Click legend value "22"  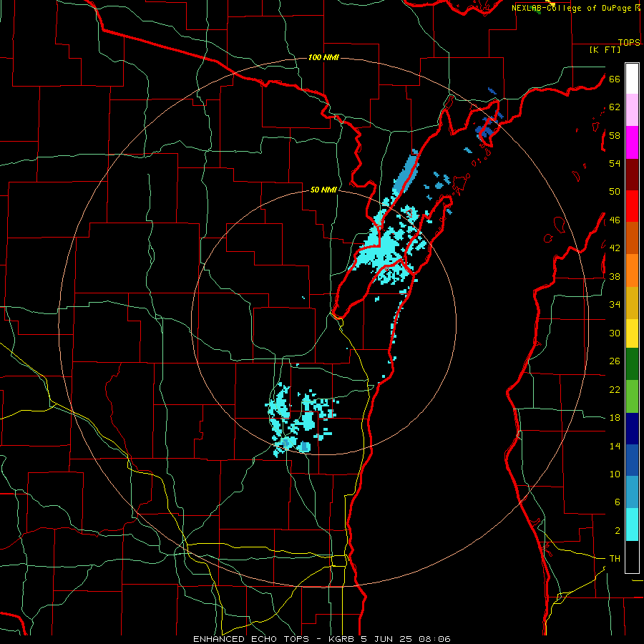[615, 389]
